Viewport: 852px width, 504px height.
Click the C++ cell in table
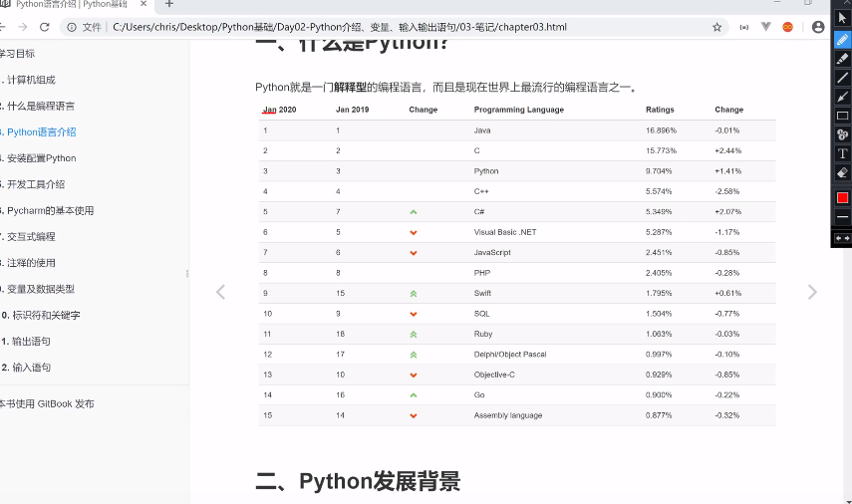481,191
